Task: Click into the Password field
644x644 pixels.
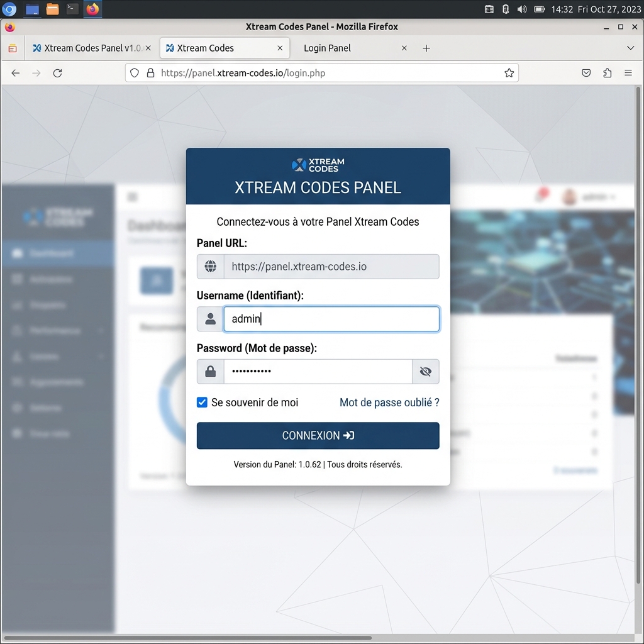Action: click(318, 372)
